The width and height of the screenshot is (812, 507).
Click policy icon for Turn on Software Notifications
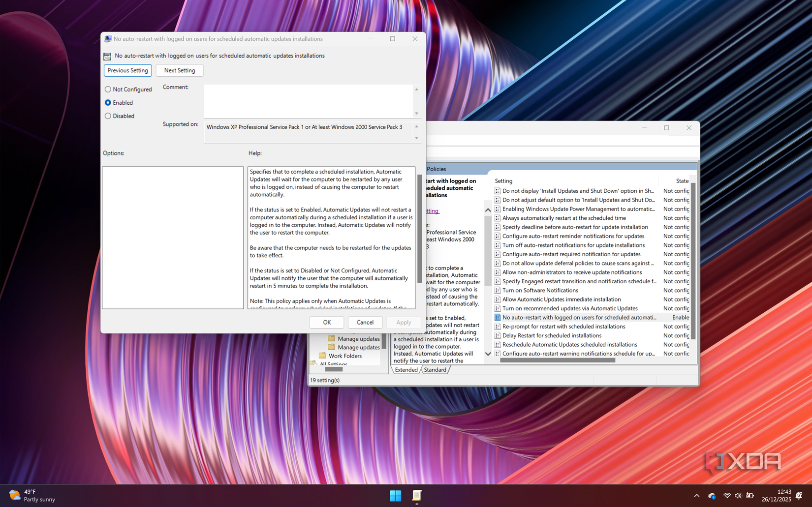(498, 290)
